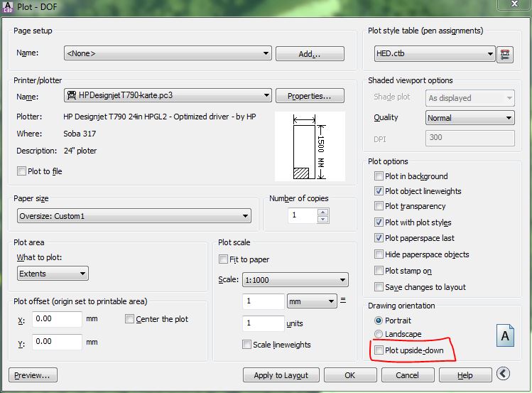Click Apply to Layout button

click(281, 375)
